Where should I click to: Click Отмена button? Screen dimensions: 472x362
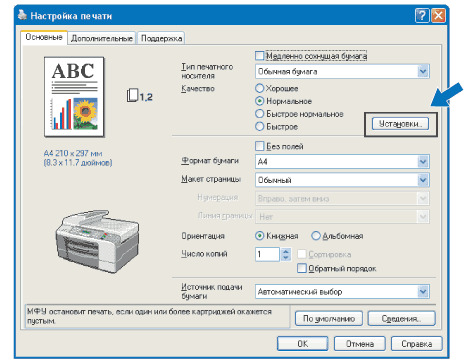(x=360, y=344)
